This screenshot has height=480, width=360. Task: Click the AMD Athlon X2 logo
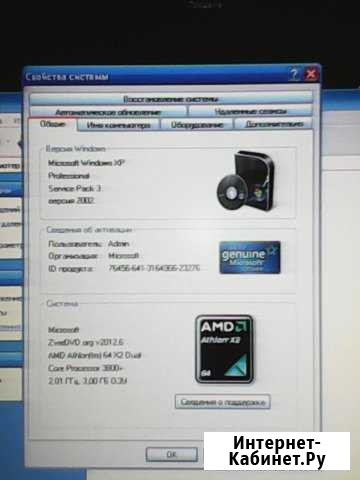click(x=224, y=349)
